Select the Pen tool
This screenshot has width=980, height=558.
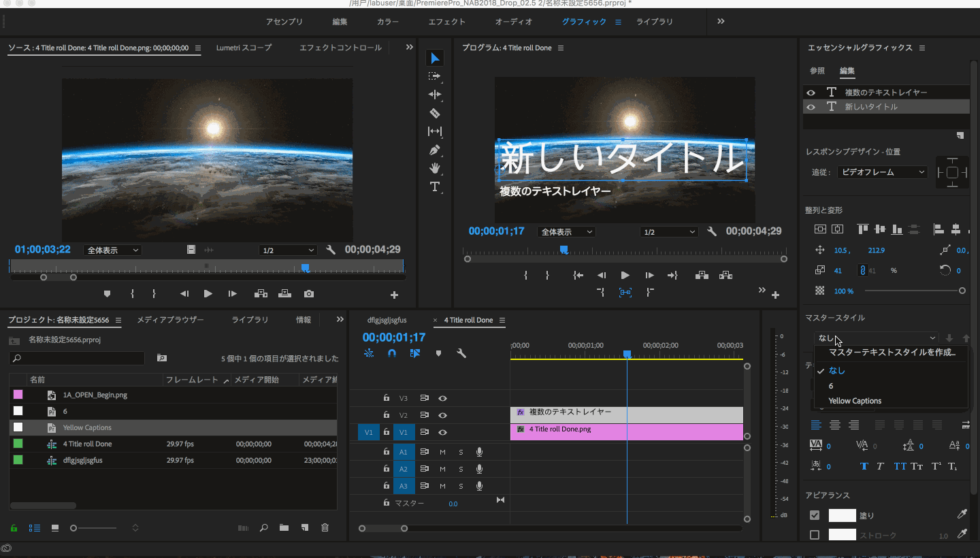(435, 150)
